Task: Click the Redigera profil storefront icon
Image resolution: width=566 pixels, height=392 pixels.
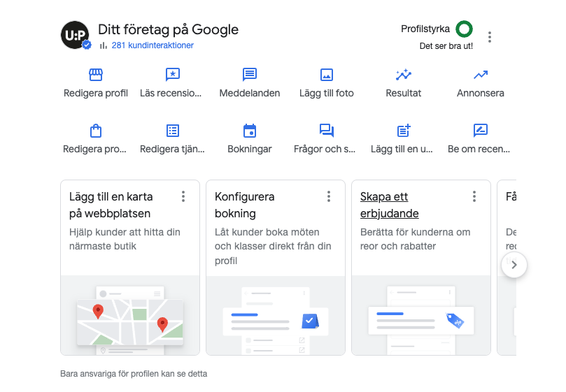Action: tap(96, 75)
